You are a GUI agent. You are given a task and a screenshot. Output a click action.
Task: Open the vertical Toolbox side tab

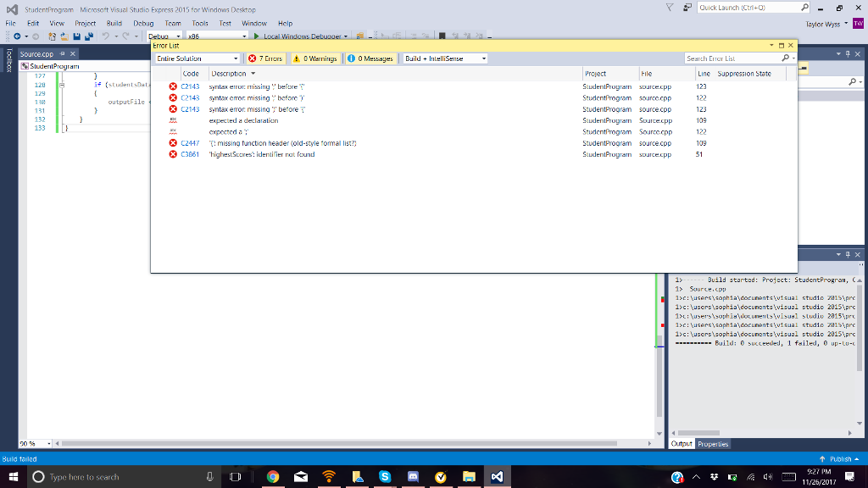pyautogui.click(x=8, y=60)
